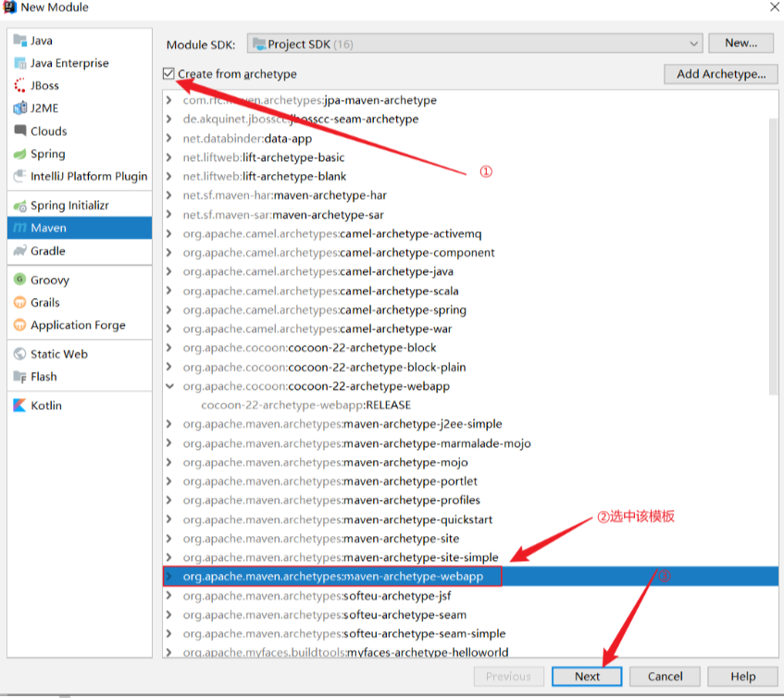Select cocoon-22-archetype-webapp:RELEASE version

point(306,405)
